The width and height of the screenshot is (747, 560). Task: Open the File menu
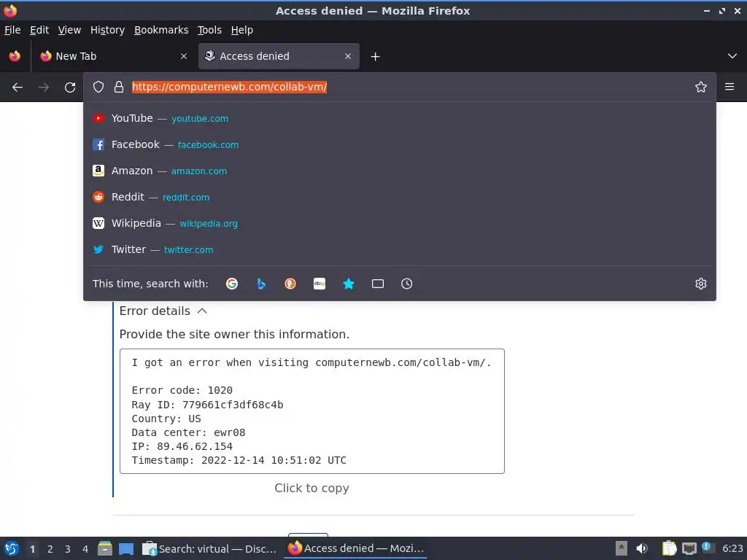coord(13,30)
